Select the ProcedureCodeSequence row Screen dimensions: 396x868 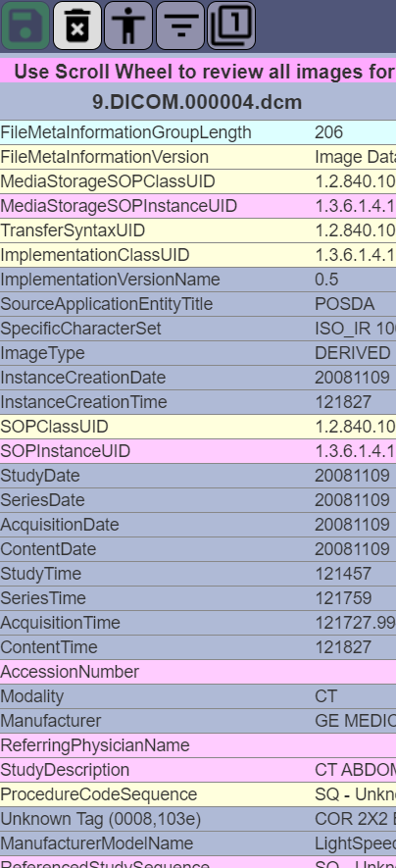click(x=198, y=793)
